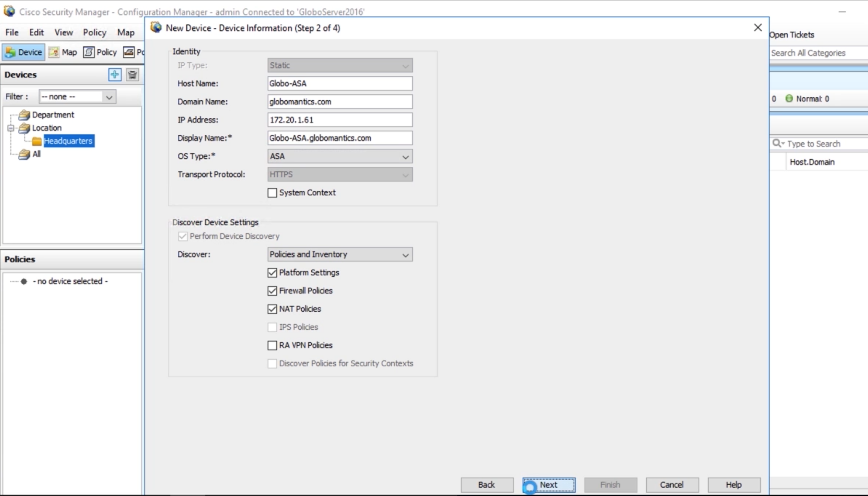Open the OS Type dropdown
The height and width of the screenshot is (496, 868).
pyautogui.click(x=340, y=156)
